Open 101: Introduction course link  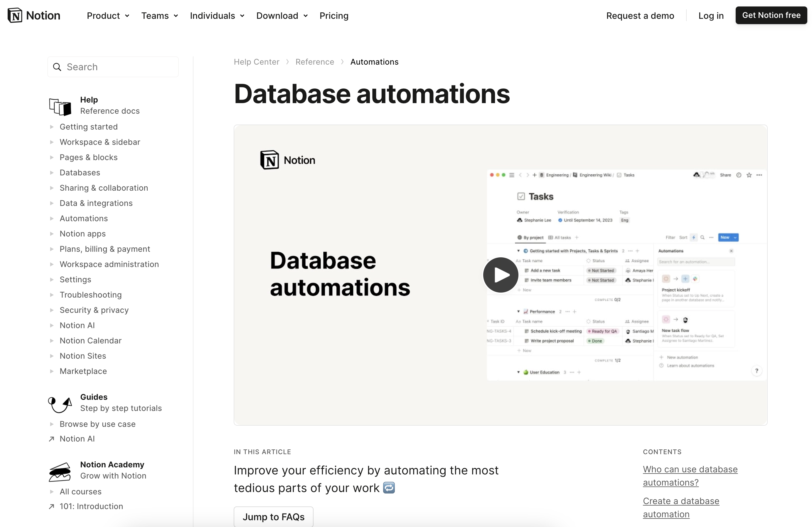click(x=91, y=506)
